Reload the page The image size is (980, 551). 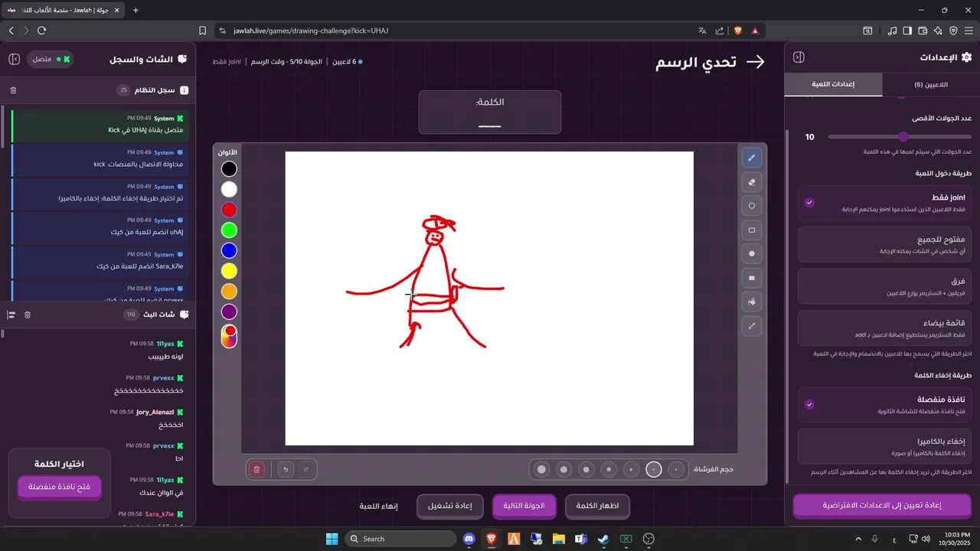(x=41, y=31)
